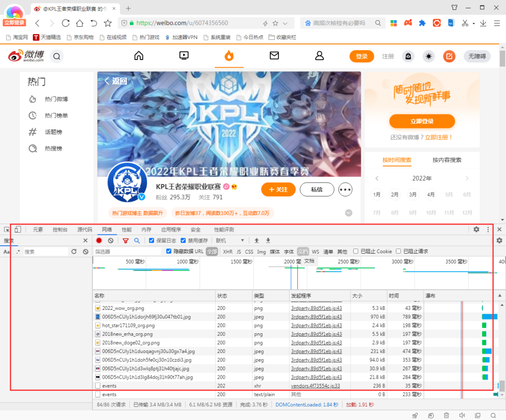
Task: Open the three-dot more button on KPL profile
Action: click(345, 189)
